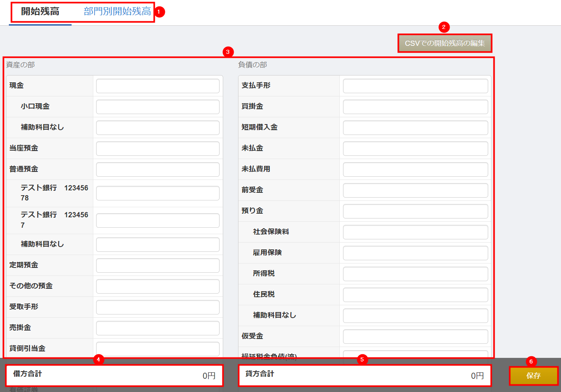Select the 借方合計 total label
561x392 pixels.
[x=27, y=374]
